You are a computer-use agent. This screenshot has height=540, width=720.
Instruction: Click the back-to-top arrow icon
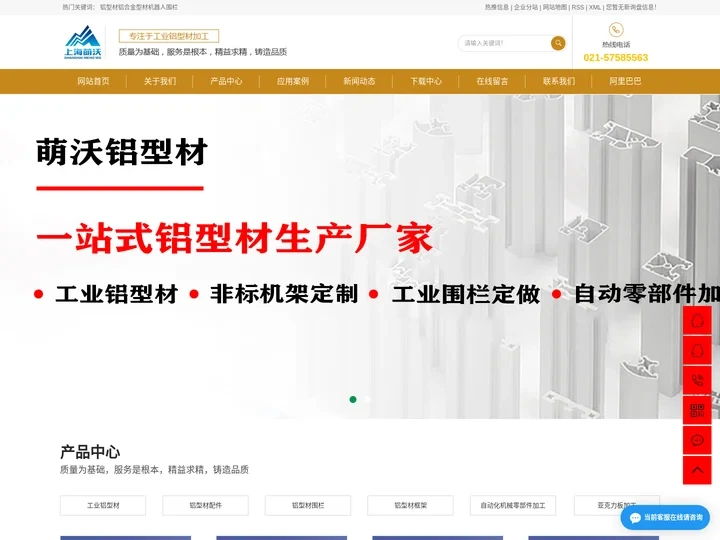(x=697, y=470)
